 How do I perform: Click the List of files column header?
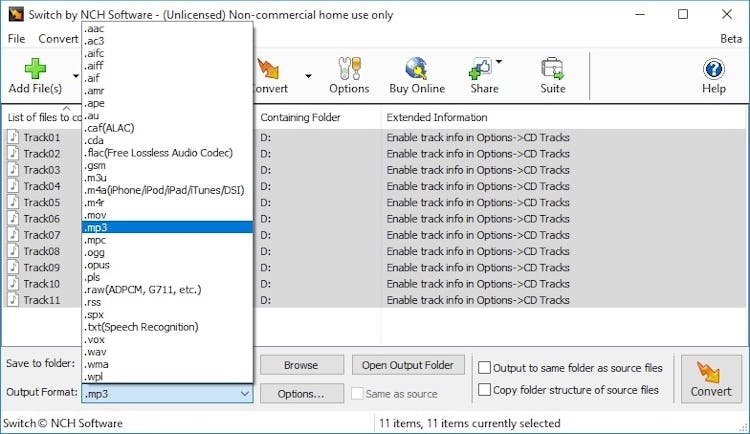tap(44, 117)
